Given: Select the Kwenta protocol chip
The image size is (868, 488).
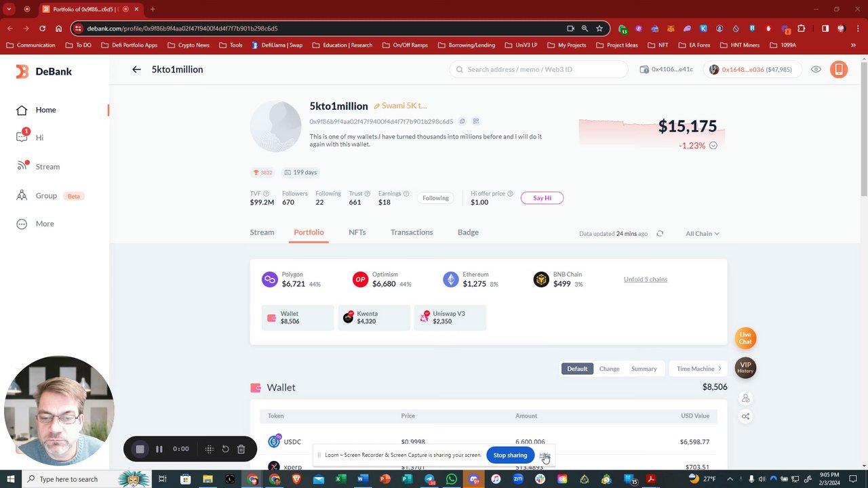Looking at the screenshot, I should (x=374, y=317).
